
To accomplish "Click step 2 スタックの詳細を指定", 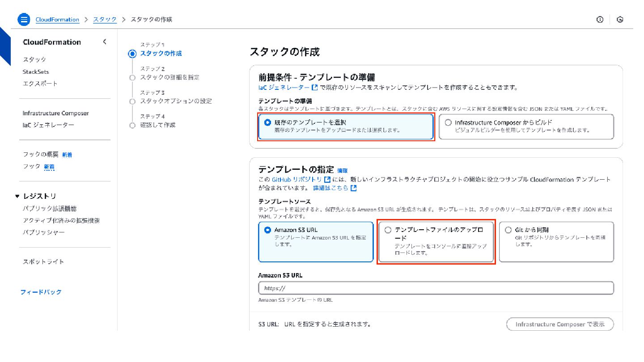I will coord(170,77).
